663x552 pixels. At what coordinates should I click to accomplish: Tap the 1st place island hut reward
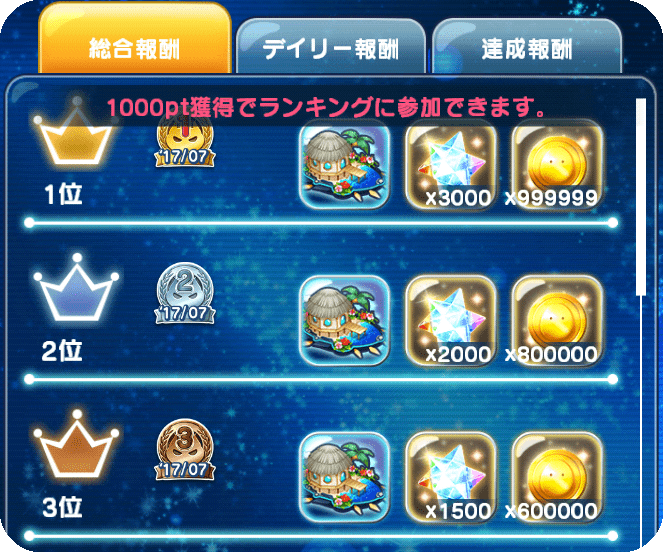[x=345, y=165]
